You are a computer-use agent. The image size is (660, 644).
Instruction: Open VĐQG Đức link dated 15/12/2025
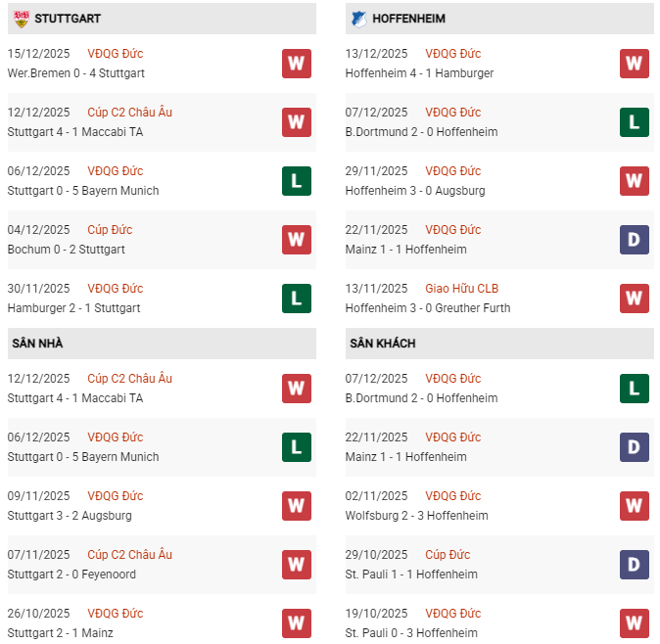(115, 54)
